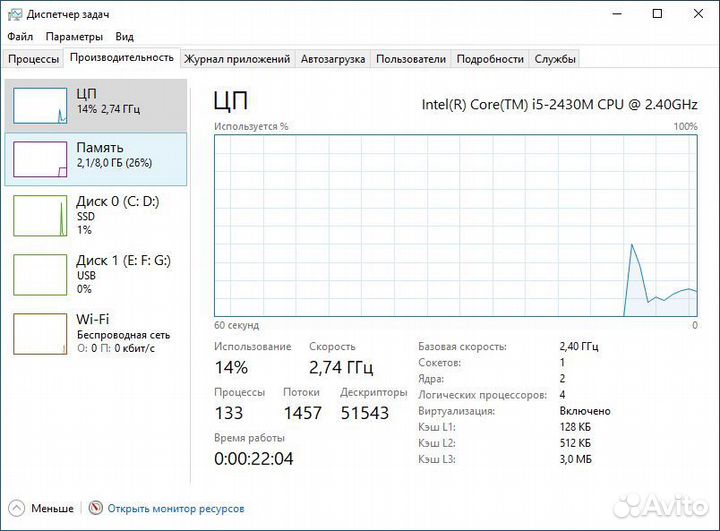
Task: Click the Кэш L1 128 КБ value
Action: (575, 427)
